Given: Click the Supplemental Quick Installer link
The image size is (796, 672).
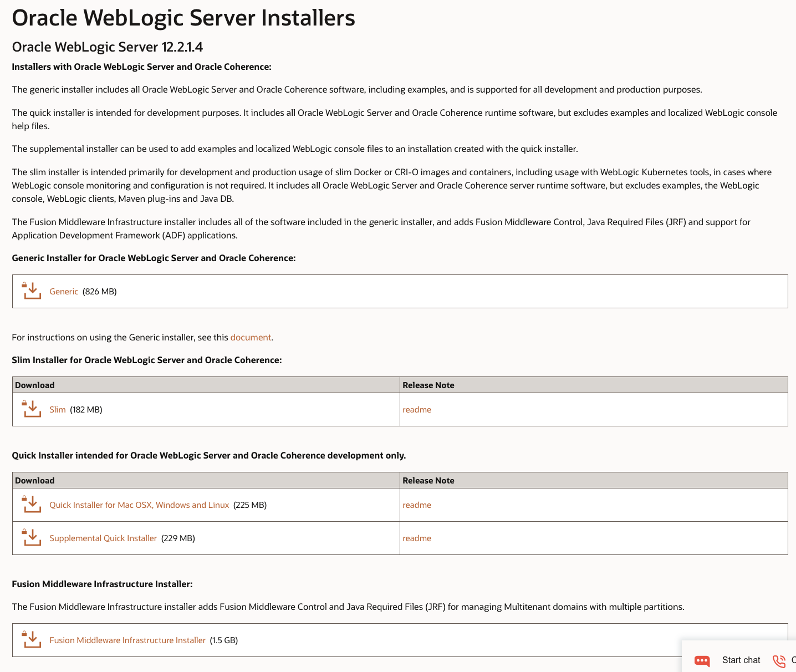Looking at the screenshot, I should click(x=103, y=538).
